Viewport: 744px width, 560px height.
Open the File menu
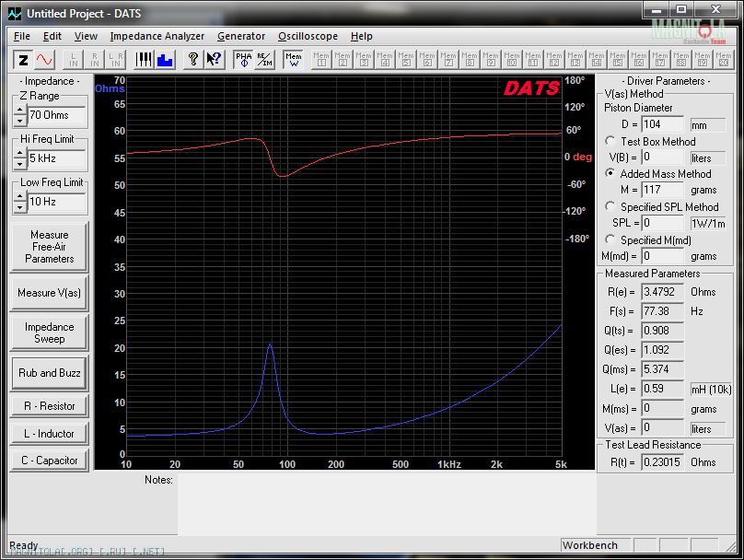click(22, 36)
